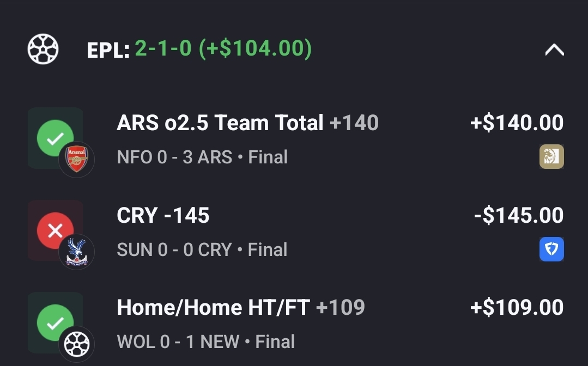The height and width of the screenshot is (366, 588).
Task: Click the Arsenal team crest icon
Action: click(77, 160)
